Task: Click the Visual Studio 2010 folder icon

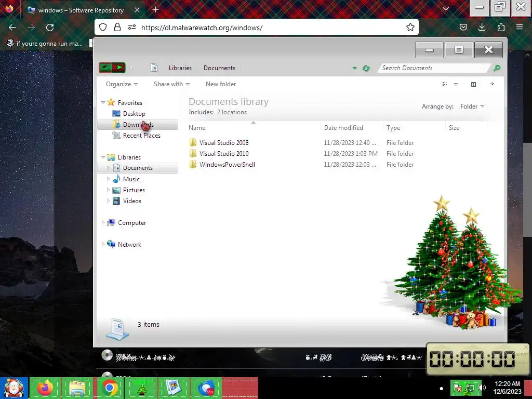Action: [x=193, y=153]
